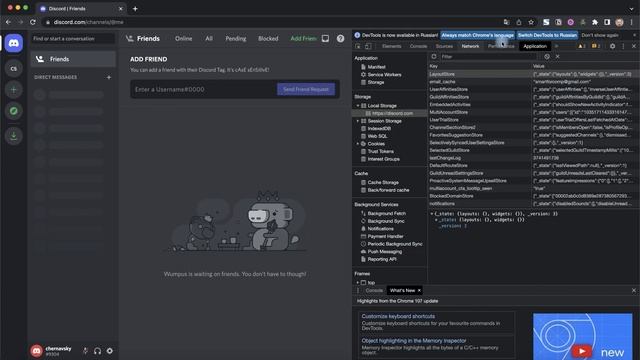Viewport: 640px width, 360px height.
Task: Click Add Friend button
Action: pos(303,38)
